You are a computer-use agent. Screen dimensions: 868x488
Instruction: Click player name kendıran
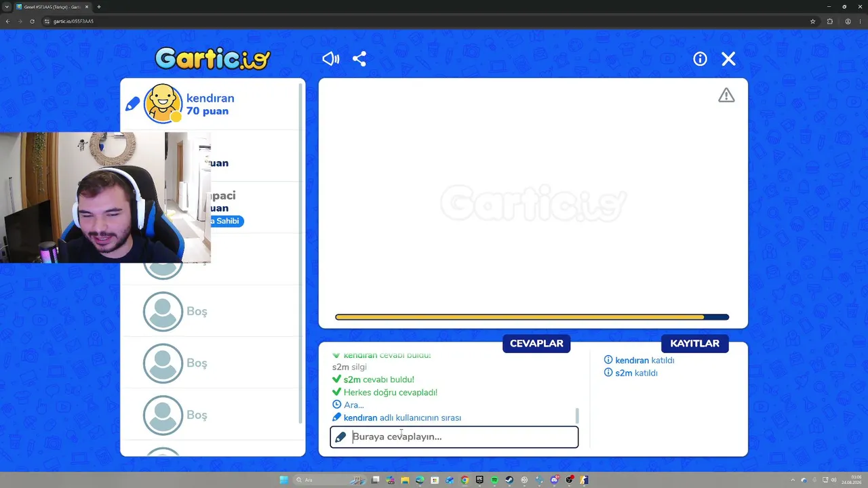click(210, 98)
